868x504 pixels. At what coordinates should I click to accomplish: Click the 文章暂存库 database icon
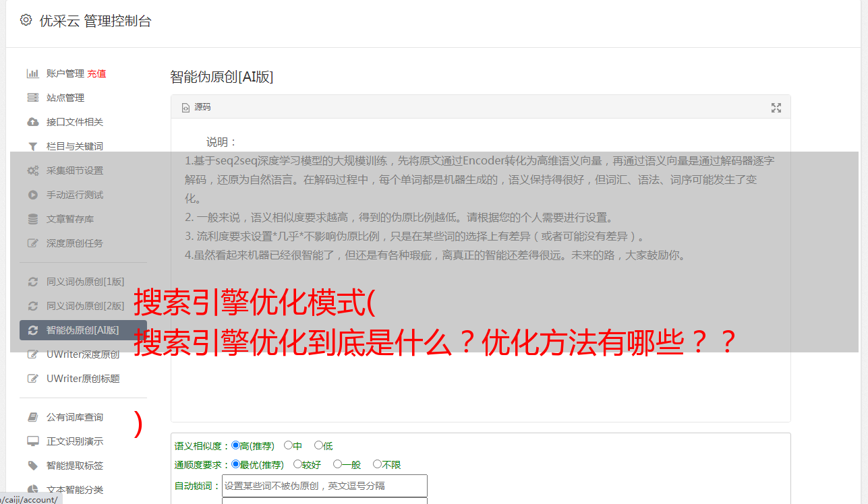pos(32,219)
